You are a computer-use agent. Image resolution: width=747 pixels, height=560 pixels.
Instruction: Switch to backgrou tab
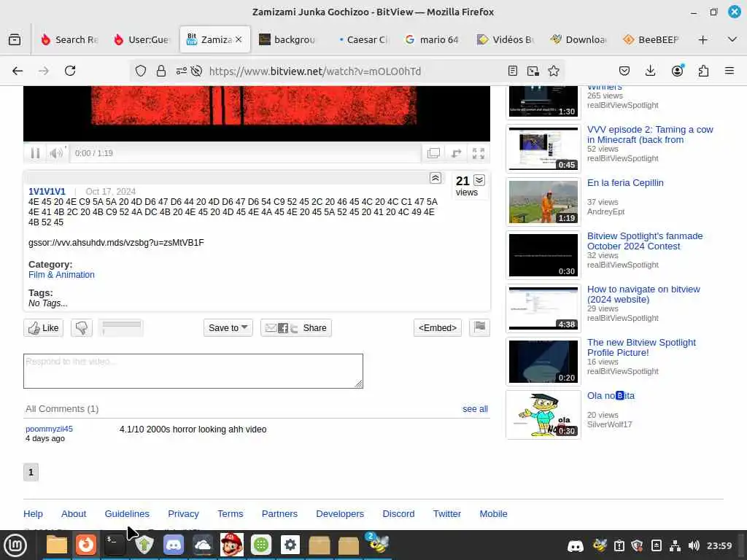pyautogui.click(x=287, y=39)
